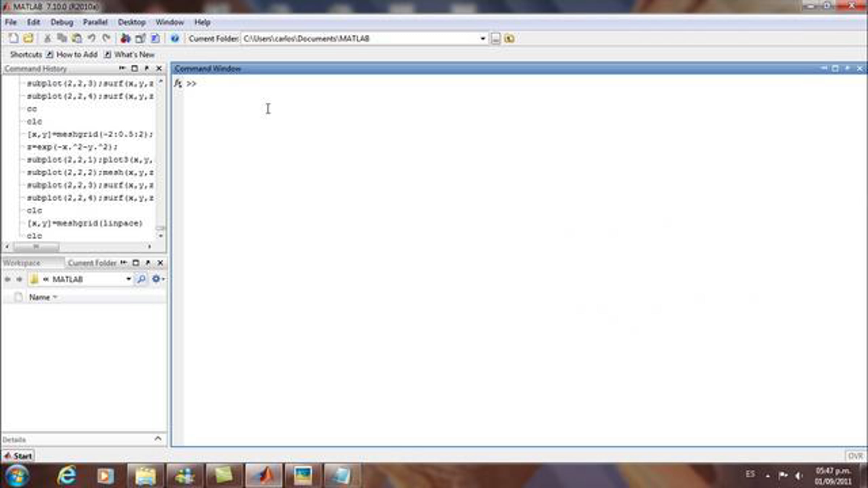
Task: Select the z=exp(-x.^2-y.^2) history entry
Action: pos(72,147)
